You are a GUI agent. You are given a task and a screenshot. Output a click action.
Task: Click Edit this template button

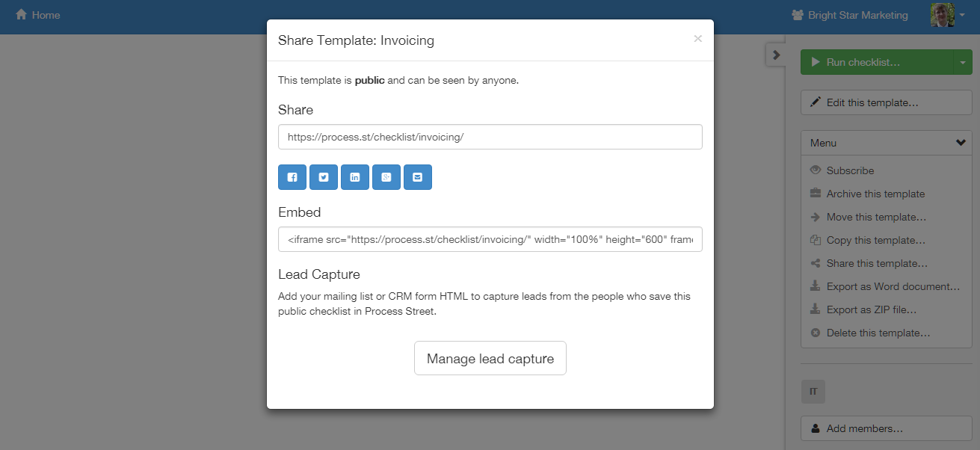pos(886,102)
